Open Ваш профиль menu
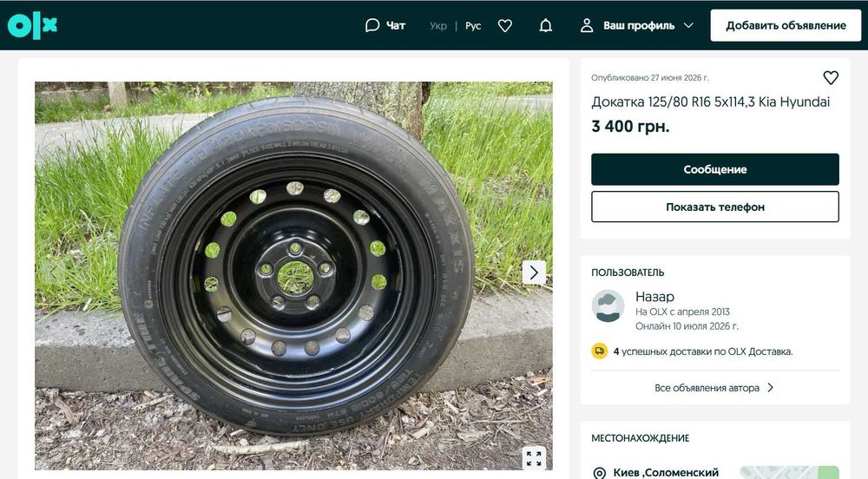The height and width of the screenshot is (479, 868). pyautogui.click(x=636, y=25)
